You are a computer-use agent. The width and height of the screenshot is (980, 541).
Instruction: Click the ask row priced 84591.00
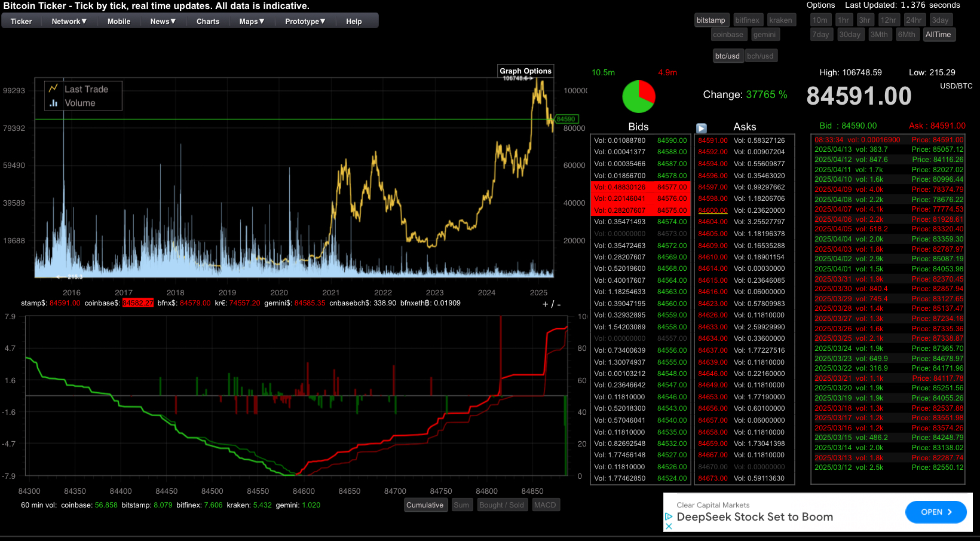[744, 140]
